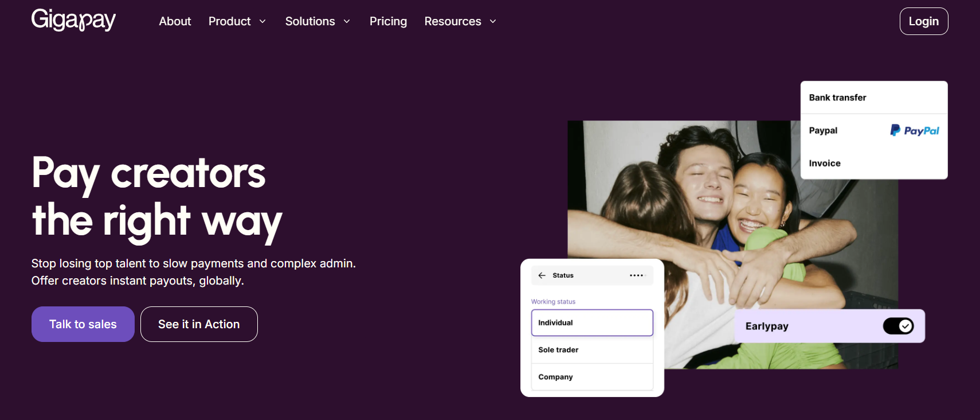Click the 'Stop losing top talent' paragraph

(194, 272)
